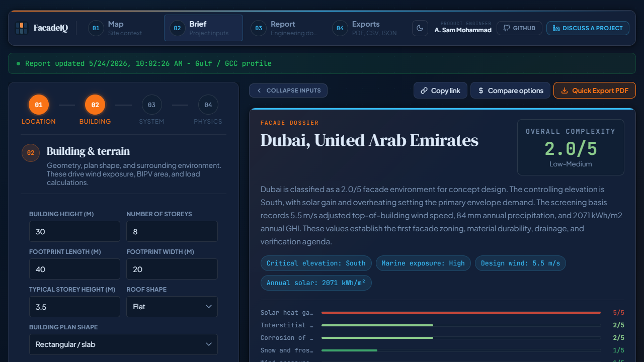
Task: Click Quick Export PDF download button
Action: pyautogui.click(x=595, y=90)
